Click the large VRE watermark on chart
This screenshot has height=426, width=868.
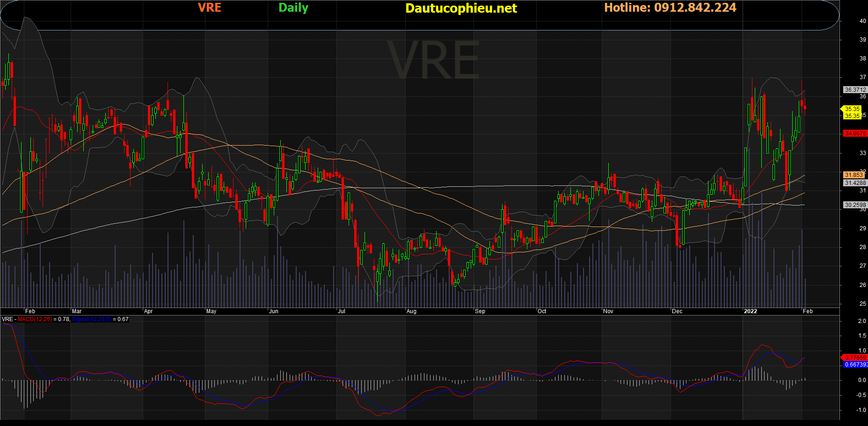[433, 60]
